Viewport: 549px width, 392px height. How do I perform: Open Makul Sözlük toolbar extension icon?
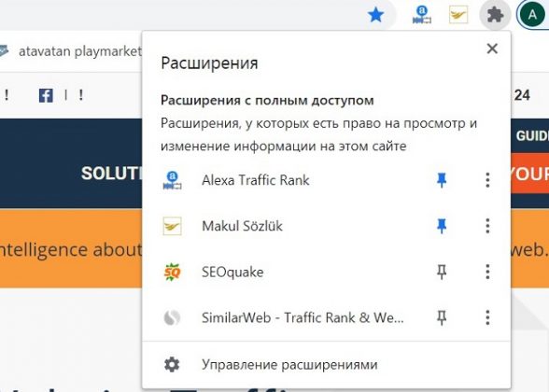(458, 15)
